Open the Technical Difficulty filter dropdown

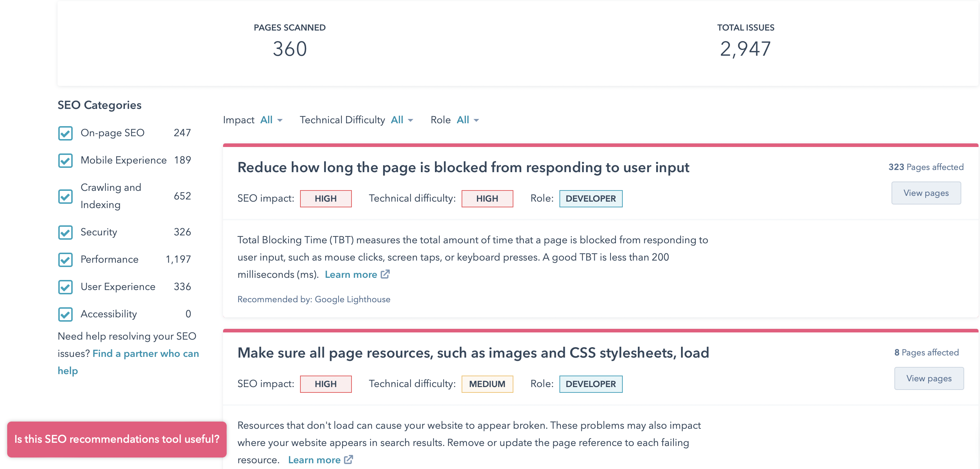402,120
